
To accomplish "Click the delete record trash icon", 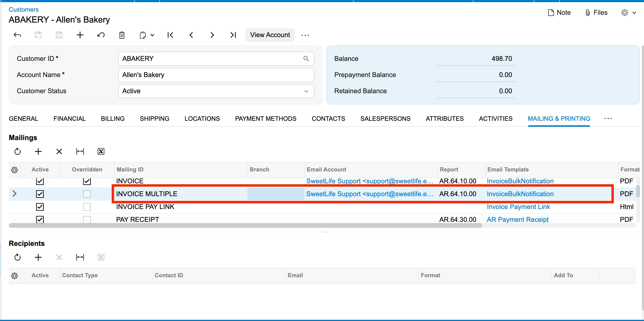I will (x=122, y=35).
